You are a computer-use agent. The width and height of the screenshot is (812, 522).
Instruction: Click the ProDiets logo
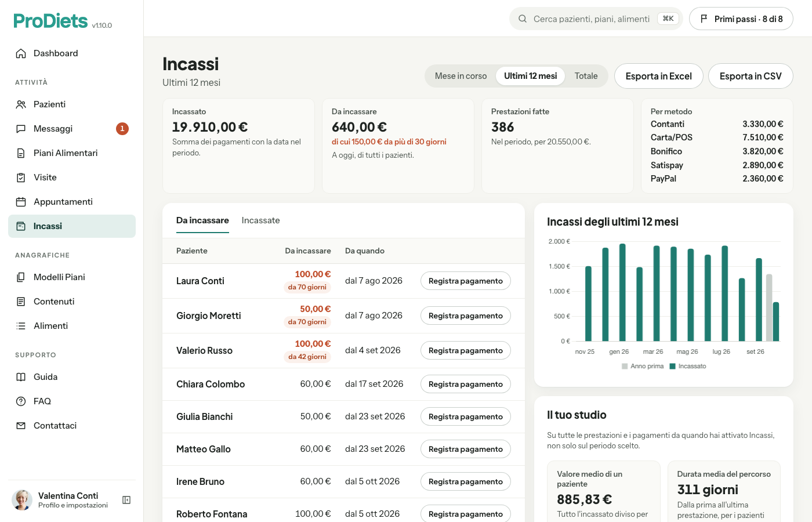pos(50,21)
